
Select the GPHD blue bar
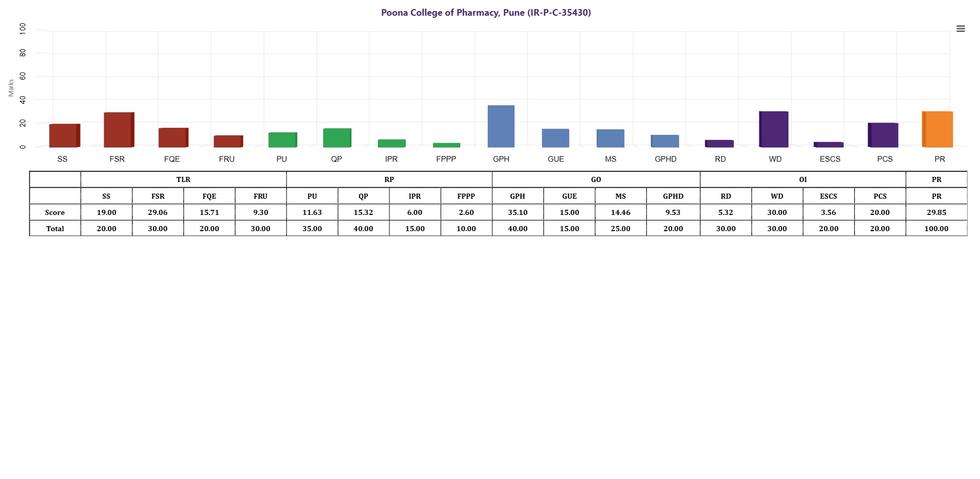click(x=665, y=141)
